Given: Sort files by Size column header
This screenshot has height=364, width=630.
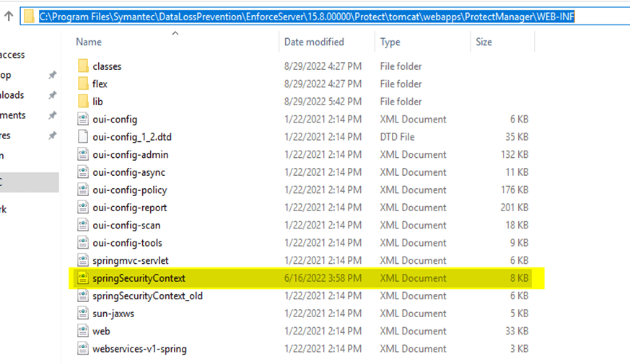Looking at the screenshot, I should [484, 43].
